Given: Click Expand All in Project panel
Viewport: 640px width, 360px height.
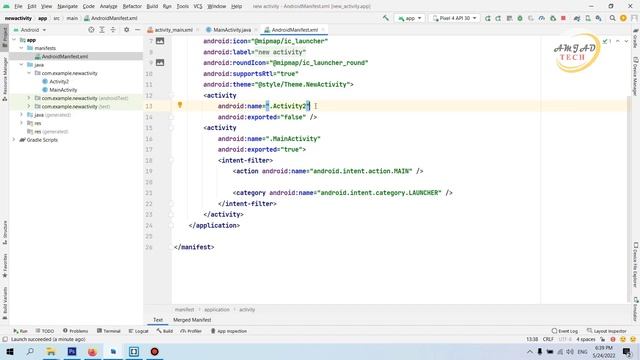Looking at the screenshot, I should [102, 30].
